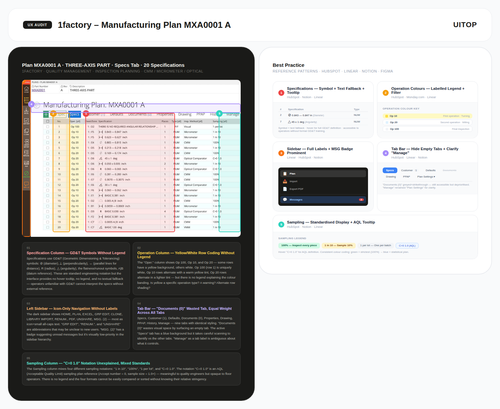
Task: Check the checkbox for specification row 1
Action: 47,127
